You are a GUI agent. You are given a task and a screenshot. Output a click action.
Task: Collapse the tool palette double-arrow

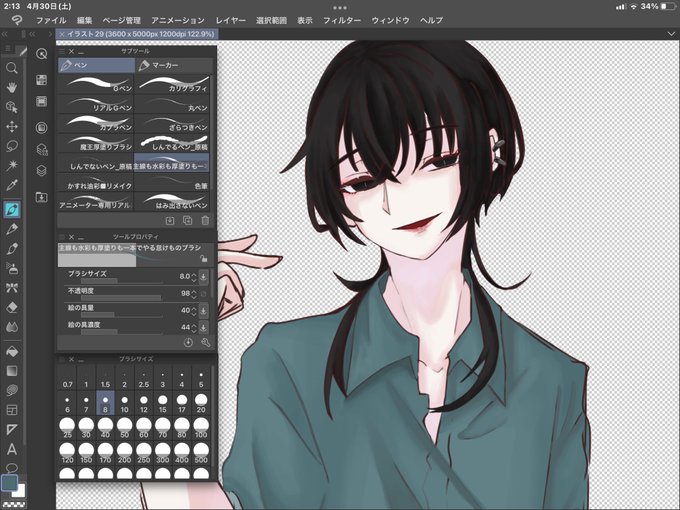click(5, 34)
